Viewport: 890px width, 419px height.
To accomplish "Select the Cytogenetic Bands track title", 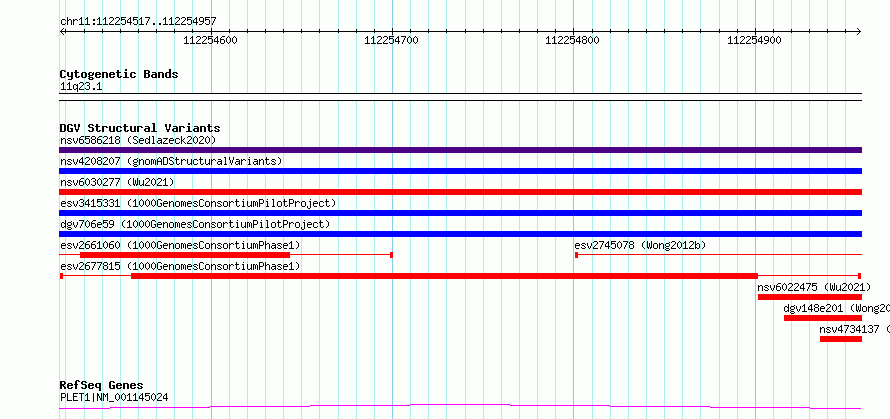I will (119, 74).
